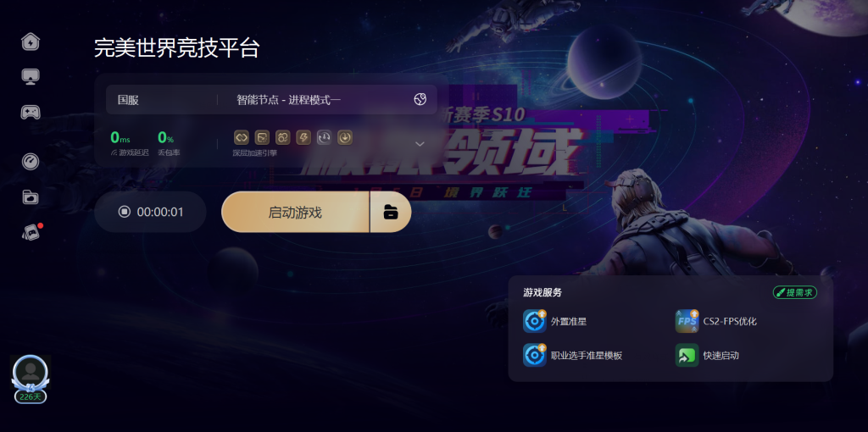The image size is (868, 432).
Task: Open the home page from sidebar
Action: pos(31,42)
